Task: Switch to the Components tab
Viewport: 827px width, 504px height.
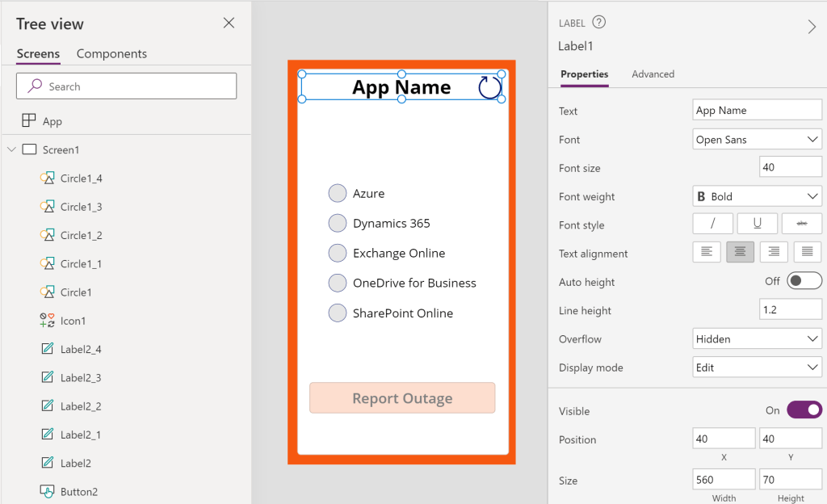Action: tap(111, 53)
